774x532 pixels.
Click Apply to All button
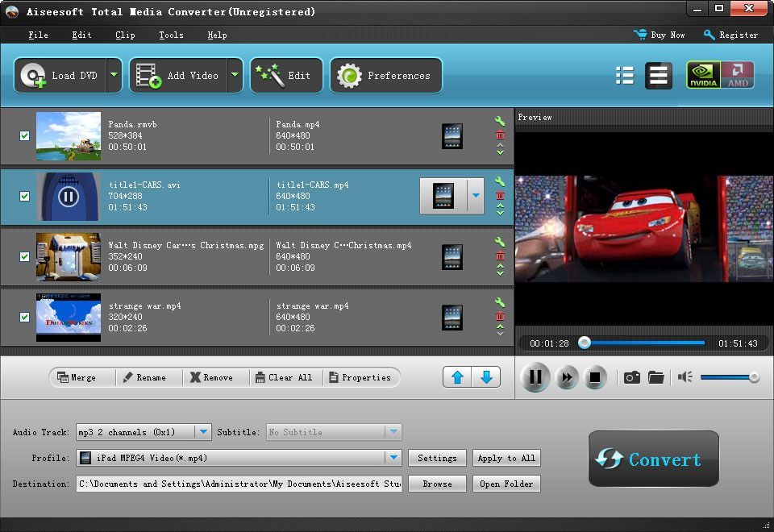(x=506, y=458)
